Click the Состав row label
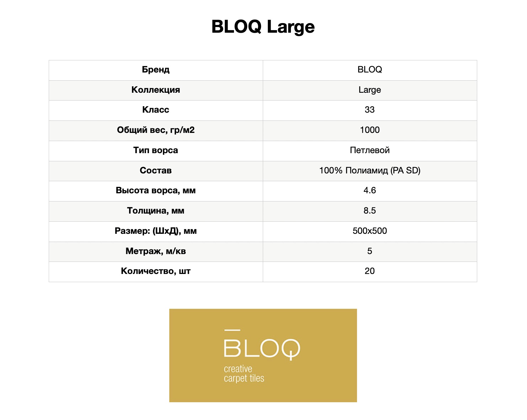Image resolution: width=527 pixels, height=420 pixels. point(156,171)
